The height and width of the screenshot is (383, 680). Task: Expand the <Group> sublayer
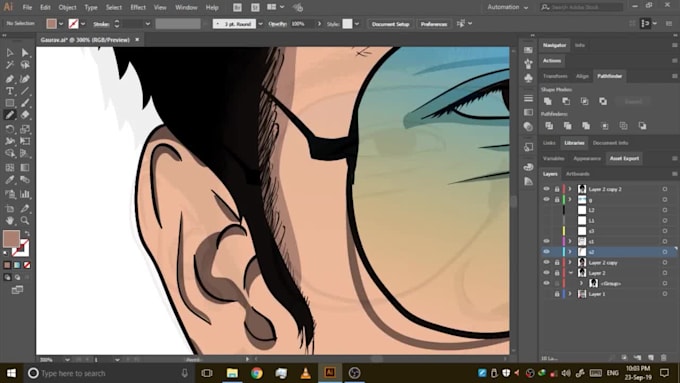[582, 283]
